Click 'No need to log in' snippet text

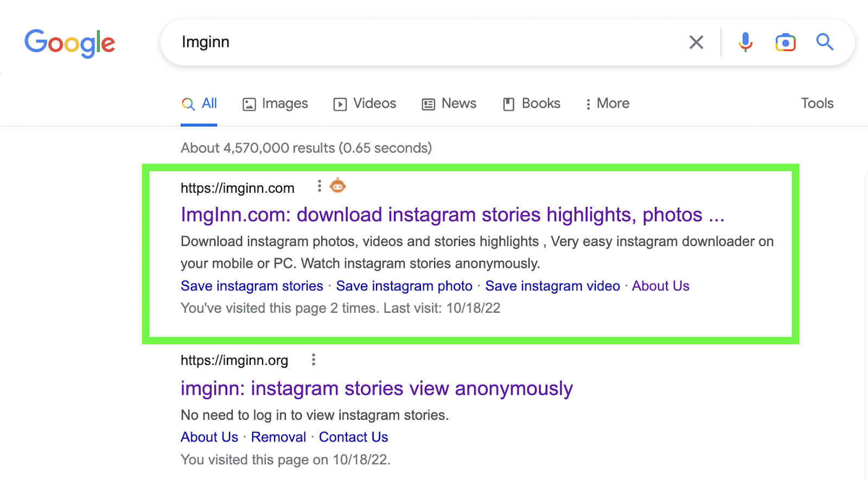click(x=315, y=415)
